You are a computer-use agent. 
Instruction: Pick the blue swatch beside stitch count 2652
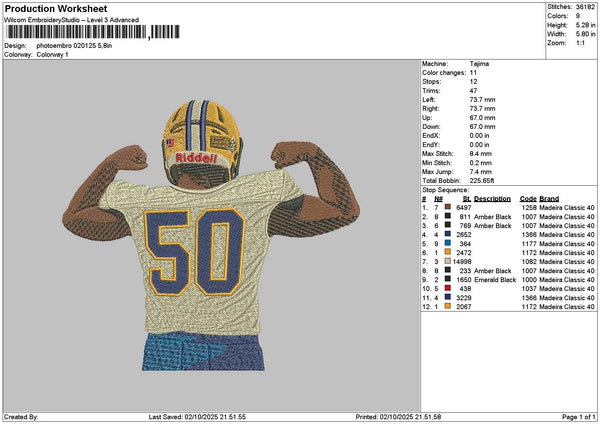pyautogui.click(x=447, y=234)
